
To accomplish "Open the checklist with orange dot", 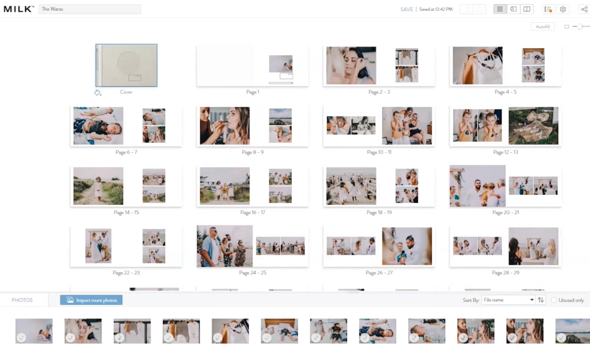I will [548, 9].
